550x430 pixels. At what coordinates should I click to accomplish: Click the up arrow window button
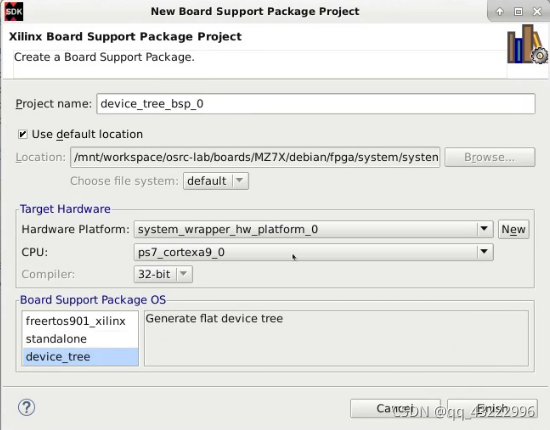500,12
